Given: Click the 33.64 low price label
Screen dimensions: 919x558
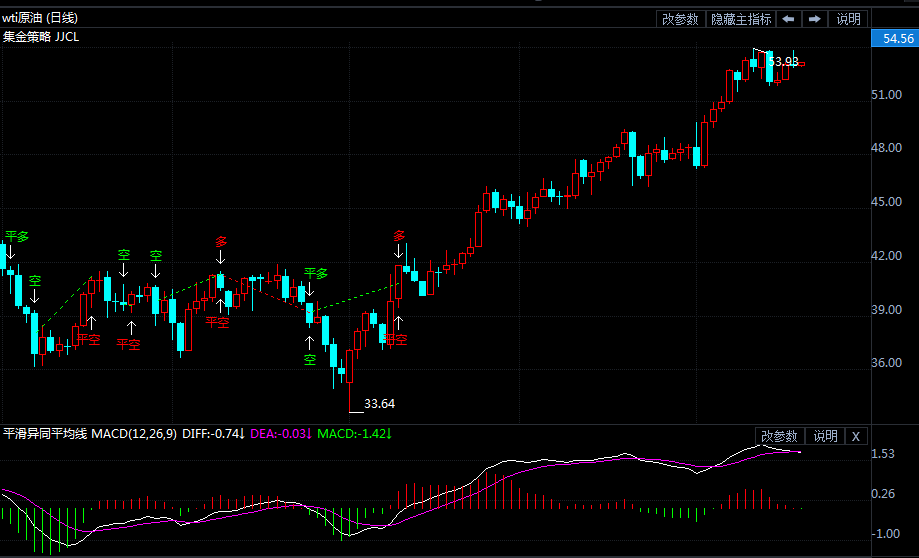Looking at the screenshot, I should (x=379, y=404).
